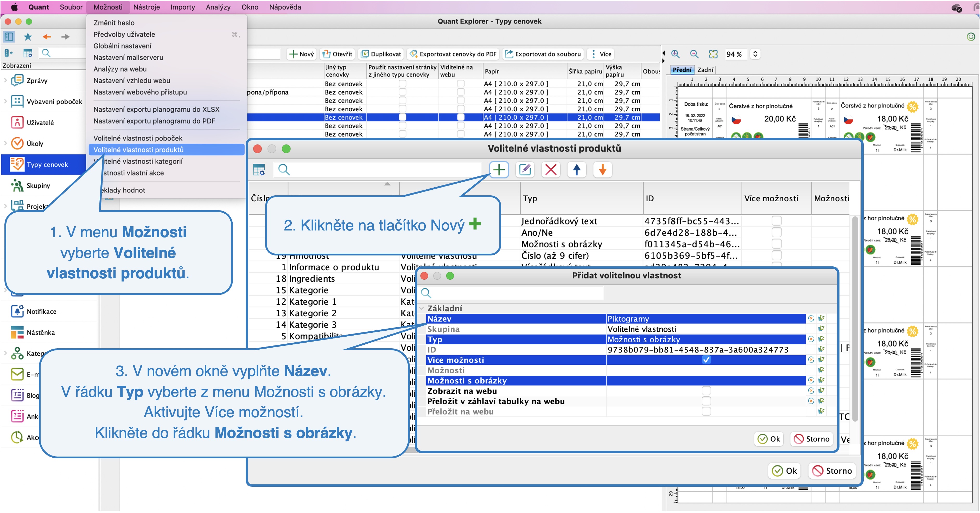
Task: Click the Název column sort arrow
Action: point(387,184)
